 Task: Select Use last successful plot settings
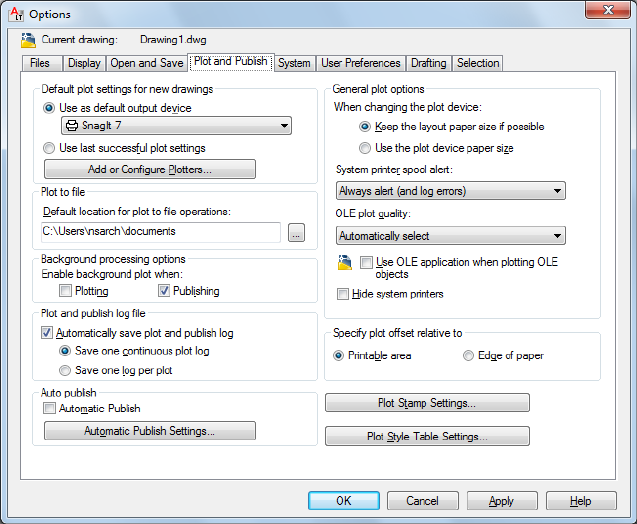50,148
